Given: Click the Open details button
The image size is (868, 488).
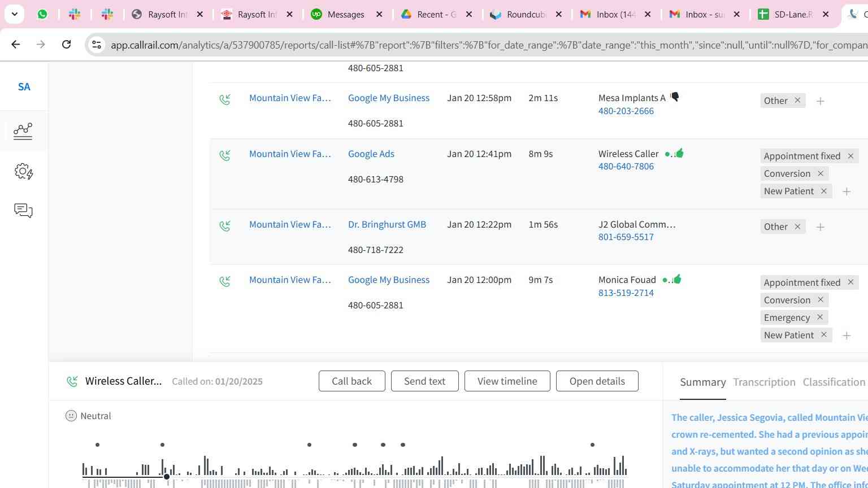Looking at the screenshot, I should click(x=597, y=381).
